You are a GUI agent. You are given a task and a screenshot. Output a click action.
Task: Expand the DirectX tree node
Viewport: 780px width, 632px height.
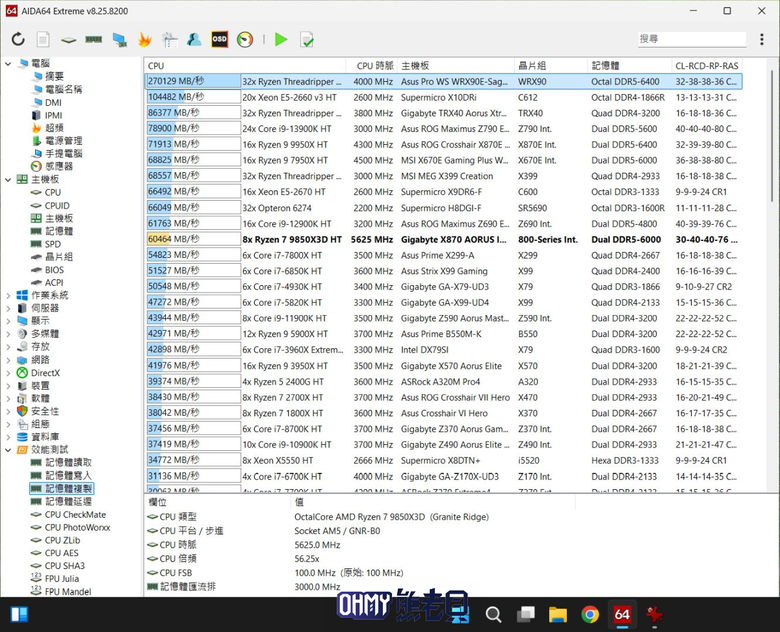[x=8, y=373]
